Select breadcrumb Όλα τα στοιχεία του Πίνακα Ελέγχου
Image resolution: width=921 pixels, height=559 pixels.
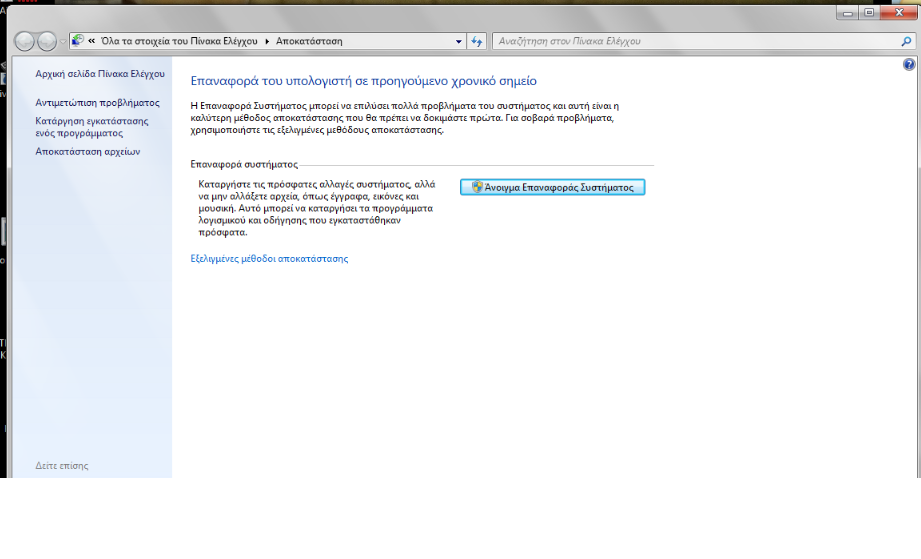coord(179,41)
